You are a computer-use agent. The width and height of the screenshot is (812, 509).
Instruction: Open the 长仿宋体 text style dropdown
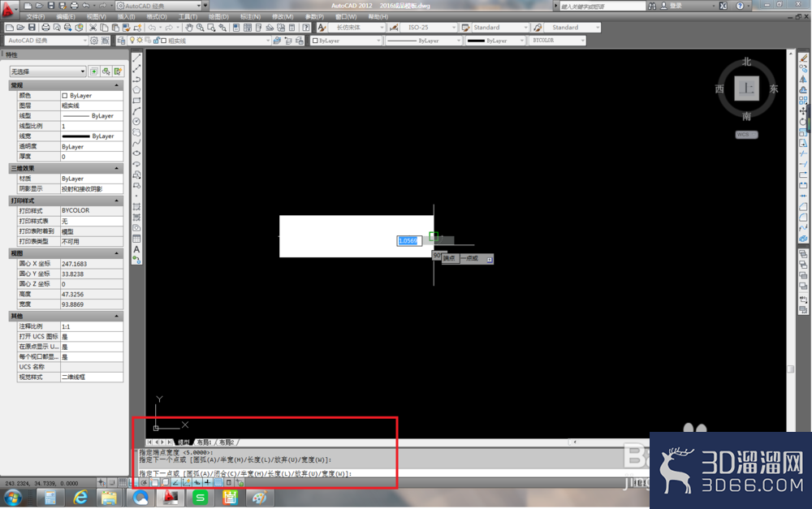357,28
